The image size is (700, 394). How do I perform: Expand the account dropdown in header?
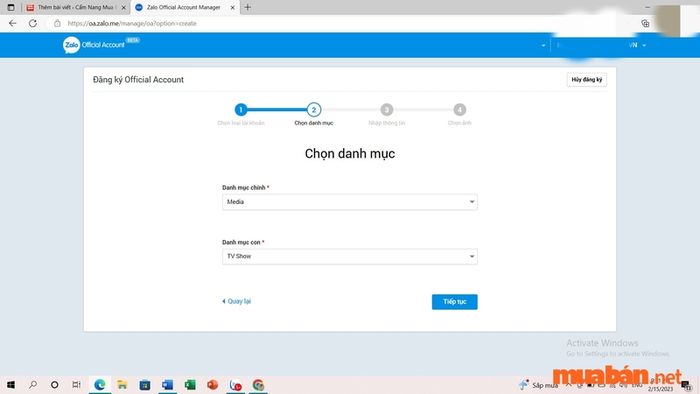tap(543, 45)
